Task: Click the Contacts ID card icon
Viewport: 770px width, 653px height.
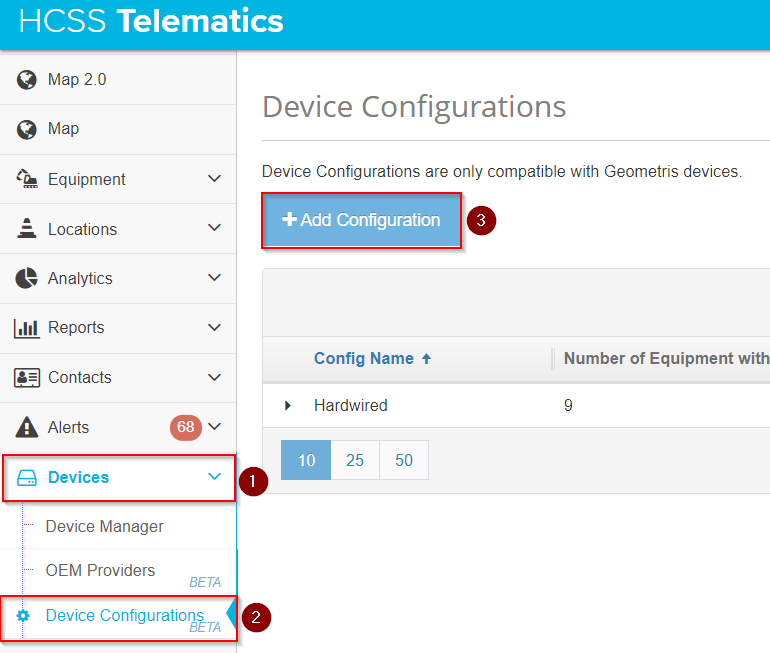Action: click(x=27, y=378)
